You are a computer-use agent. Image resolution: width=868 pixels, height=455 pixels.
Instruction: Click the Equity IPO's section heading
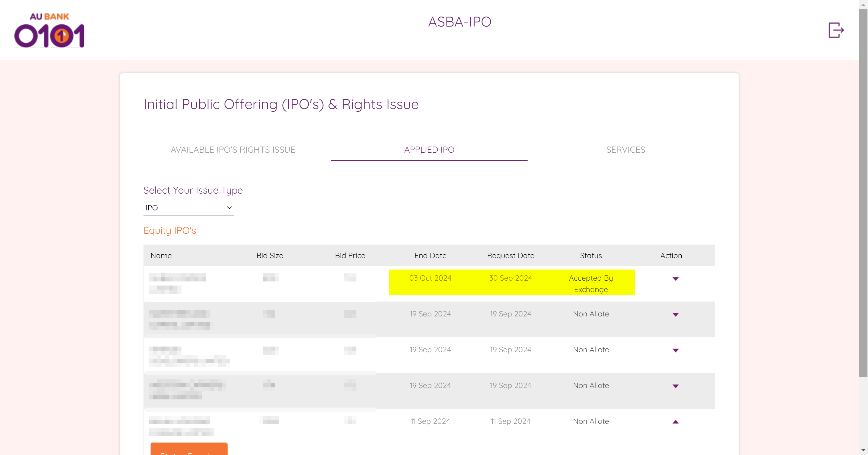click(170, 230)
